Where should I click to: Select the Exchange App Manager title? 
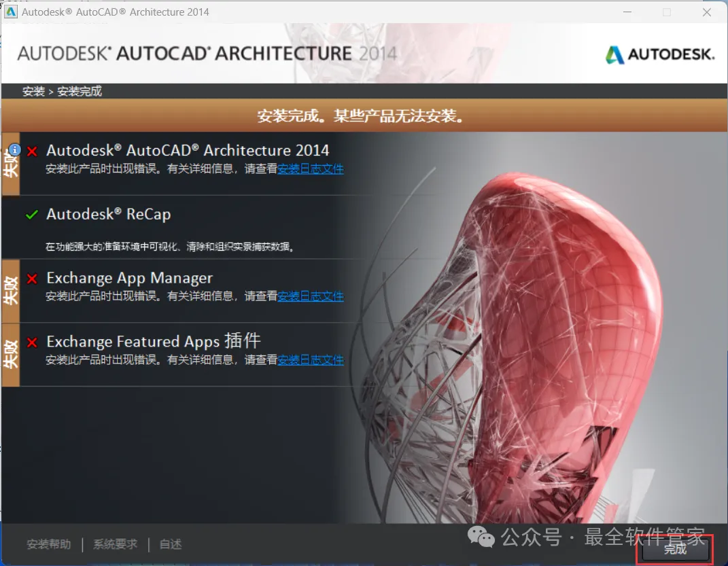click(130, 278)
